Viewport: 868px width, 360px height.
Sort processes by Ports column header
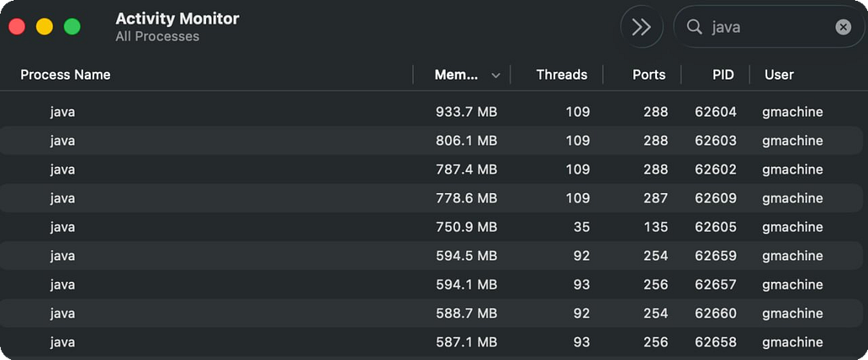pos(648,75)
